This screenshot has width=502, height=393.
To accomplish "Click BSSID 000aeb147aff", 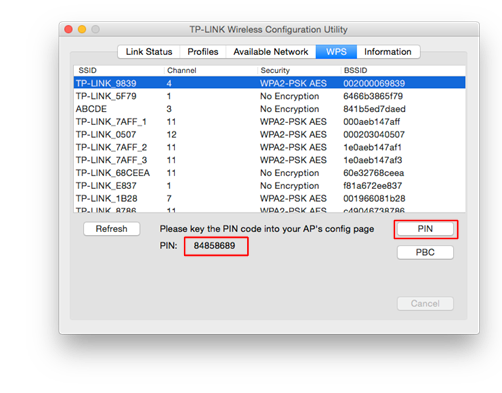I will click(372, 122).
